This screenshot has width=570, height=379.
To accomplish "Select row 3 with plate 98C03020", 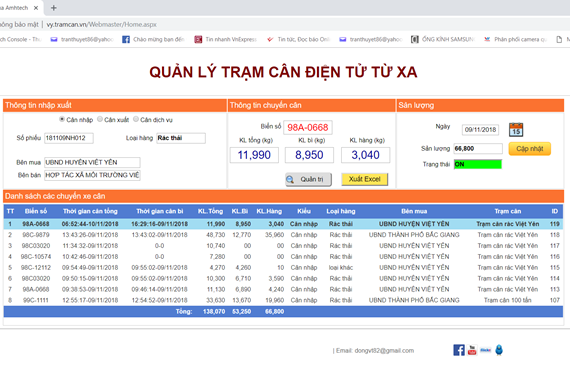I will 283,246.
